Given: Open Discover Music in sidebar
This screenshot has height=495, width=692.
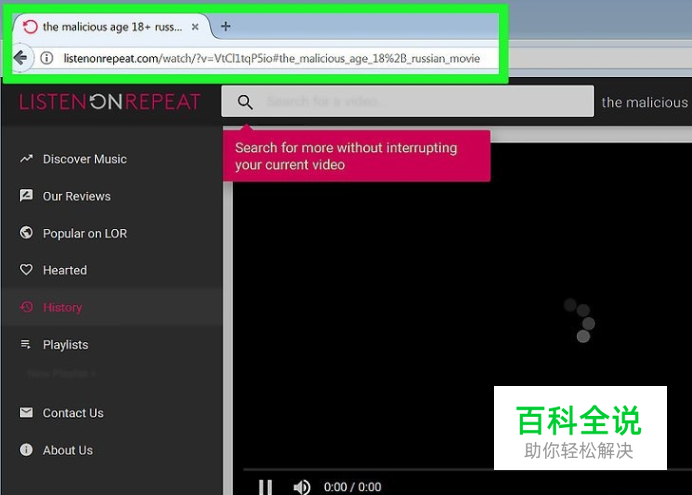Looking at the screenshot, I should pos(85,159).
